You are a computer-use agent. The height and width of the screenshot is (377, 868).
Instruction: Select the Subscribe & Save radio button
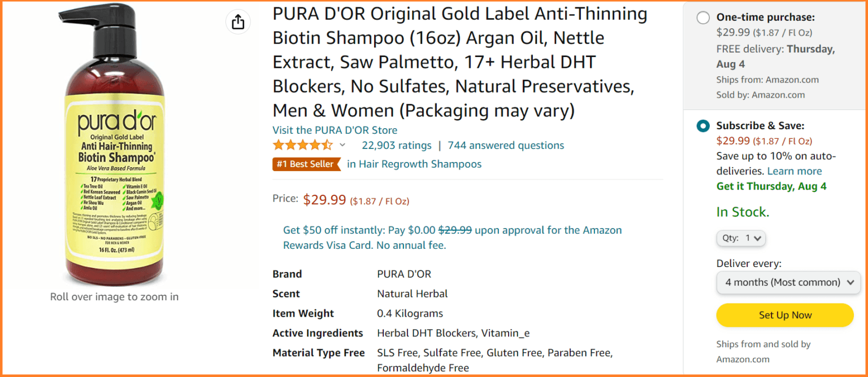[703, 125]
